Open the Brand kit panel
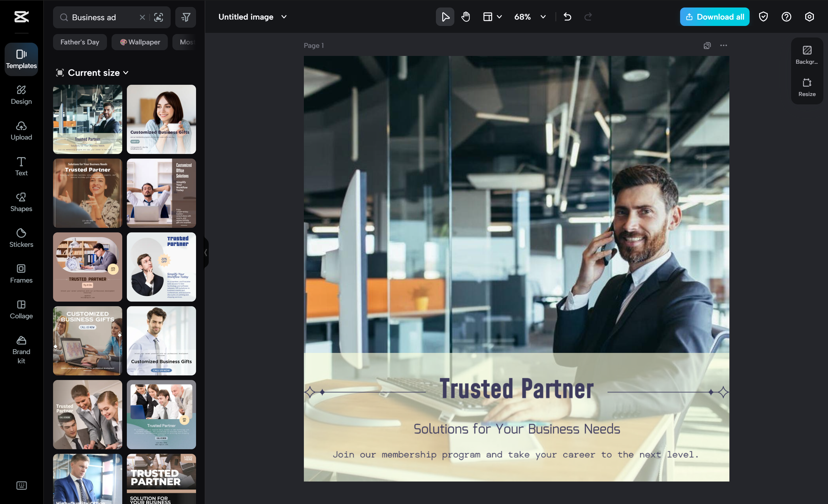Screen dimensions: 828x504 [x=21, y=349]
